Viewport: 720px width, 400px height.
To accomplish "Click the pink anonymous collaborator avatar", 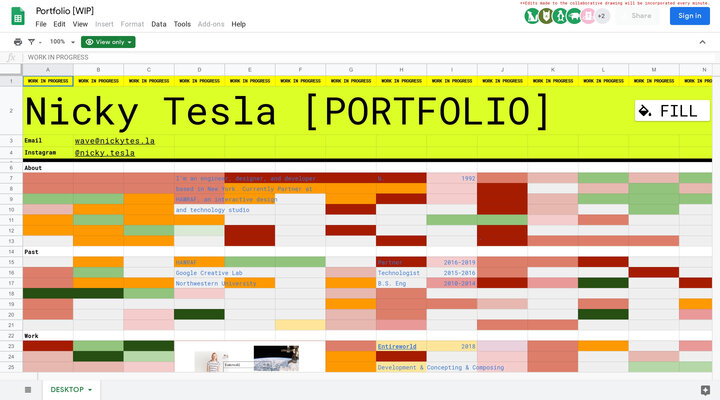I will pos(588,16).
